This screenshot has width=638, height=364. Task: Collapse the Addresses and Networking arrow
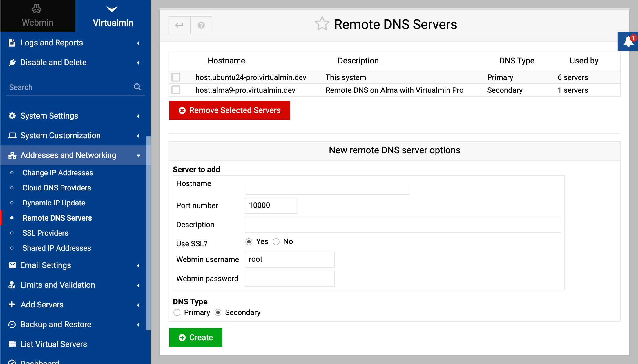pyautogui.click(x=139, y=156)
